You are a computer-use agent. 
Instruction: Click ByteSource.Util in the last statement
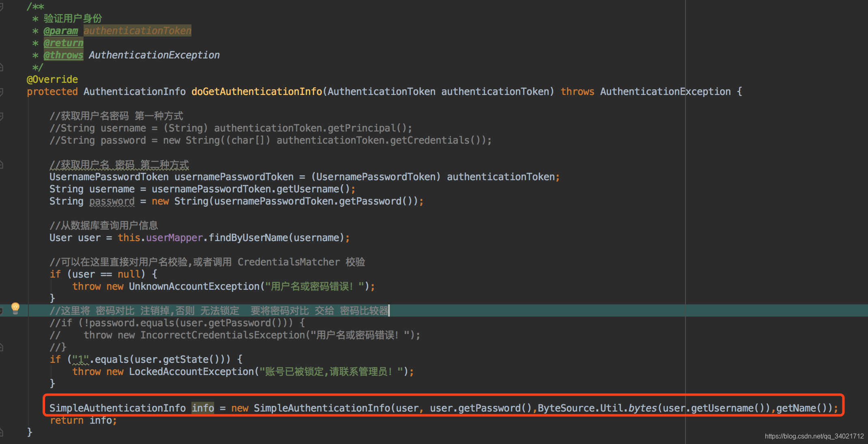click(x=580, y=408)
